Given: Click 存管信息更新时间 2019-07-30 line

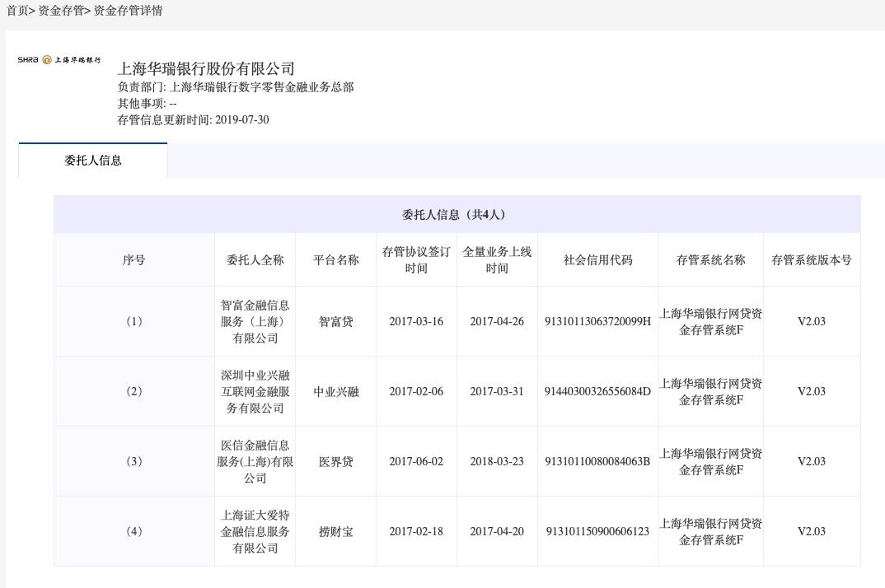Looking at the screenshot, I should (193, 119).
